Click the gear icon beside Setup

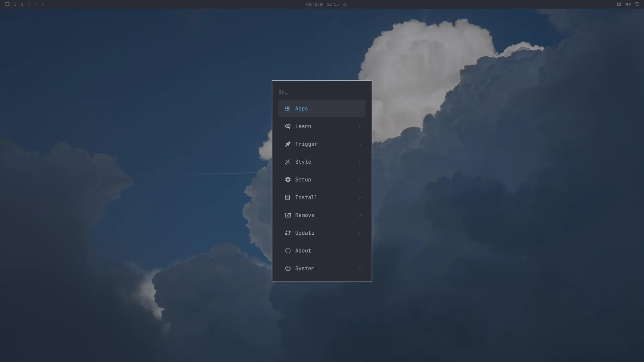[x=288, y=180]
